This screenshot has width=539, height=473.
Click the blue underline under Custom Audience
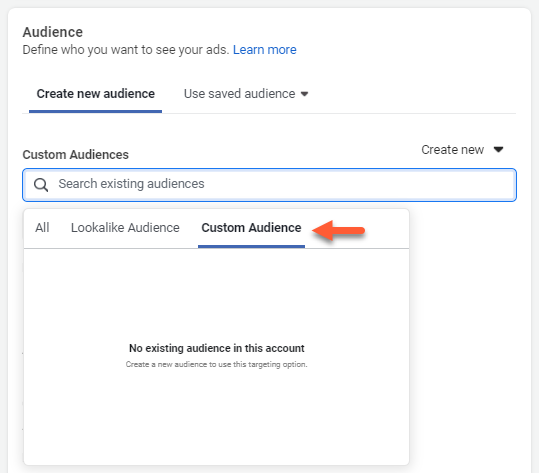point(251,246)
